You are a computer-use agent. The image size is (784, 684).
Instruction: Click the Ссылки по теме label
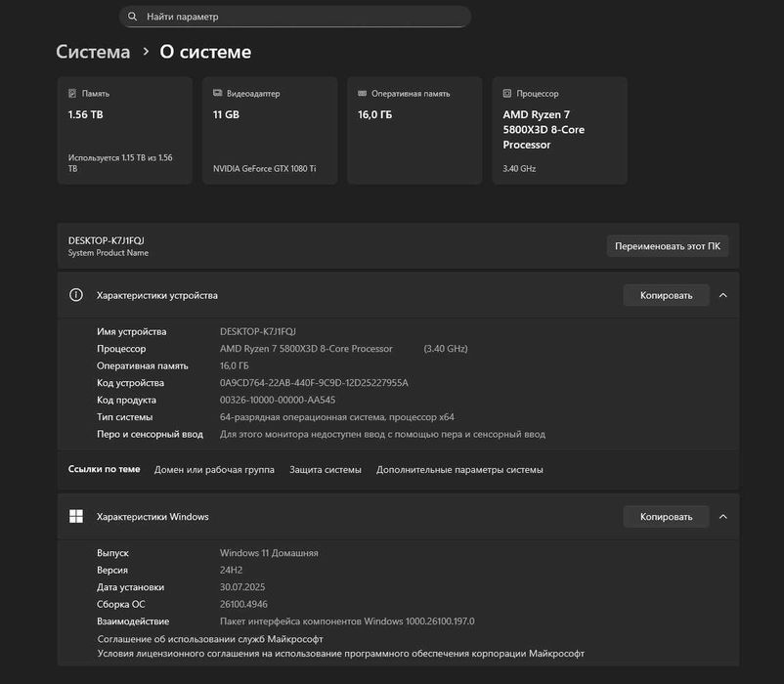pyautogui.click(x=104, y=469)
